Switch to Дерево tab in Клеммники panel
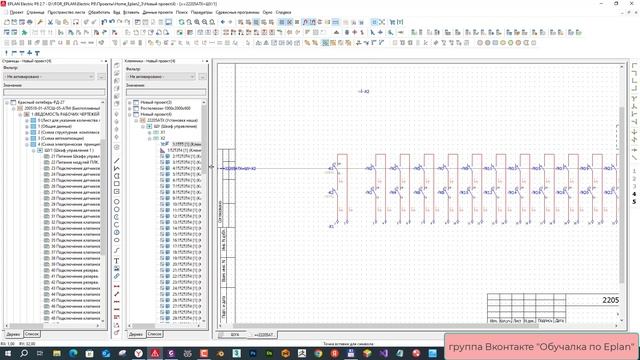This screenshot has width=640, height=360. pyautogui.click(x=136, y=334)
